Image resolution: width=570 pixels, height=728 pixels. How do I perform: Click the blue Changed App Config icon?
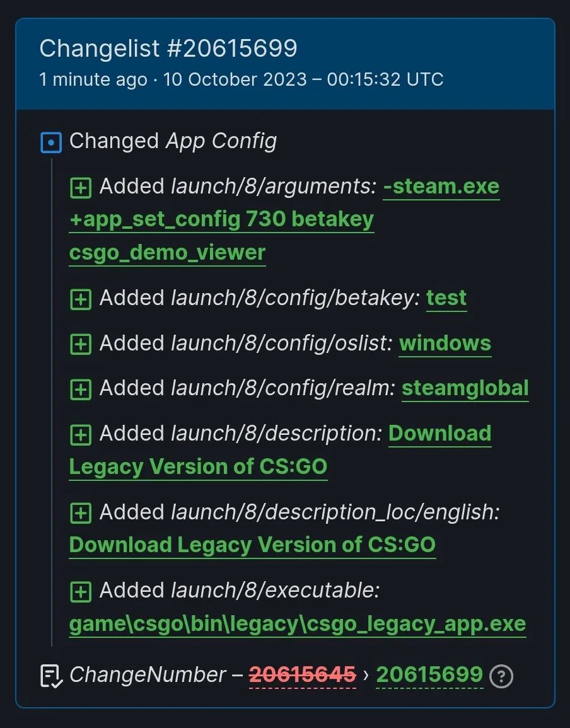(x=51, y=142)
